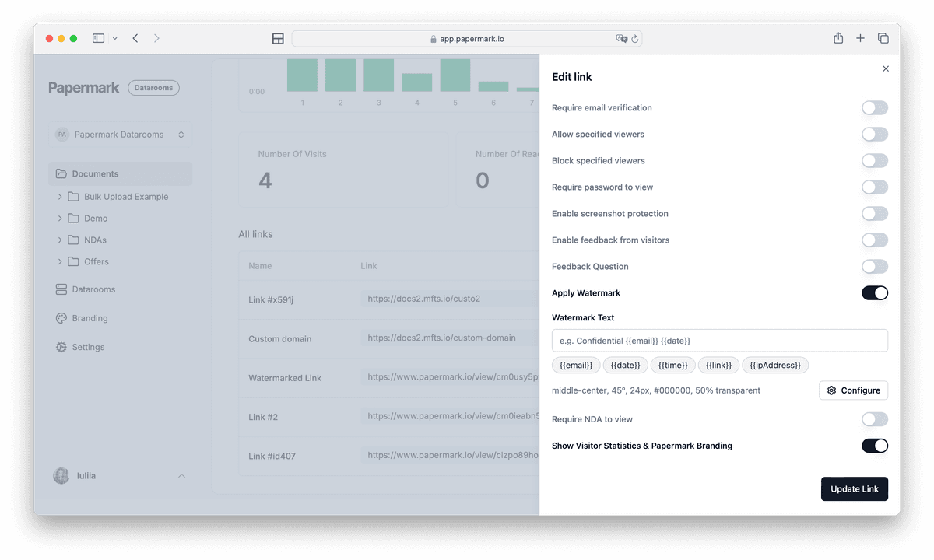Click the tab overview icon
The width and height of the screenshot is (934, 560).
883,38
